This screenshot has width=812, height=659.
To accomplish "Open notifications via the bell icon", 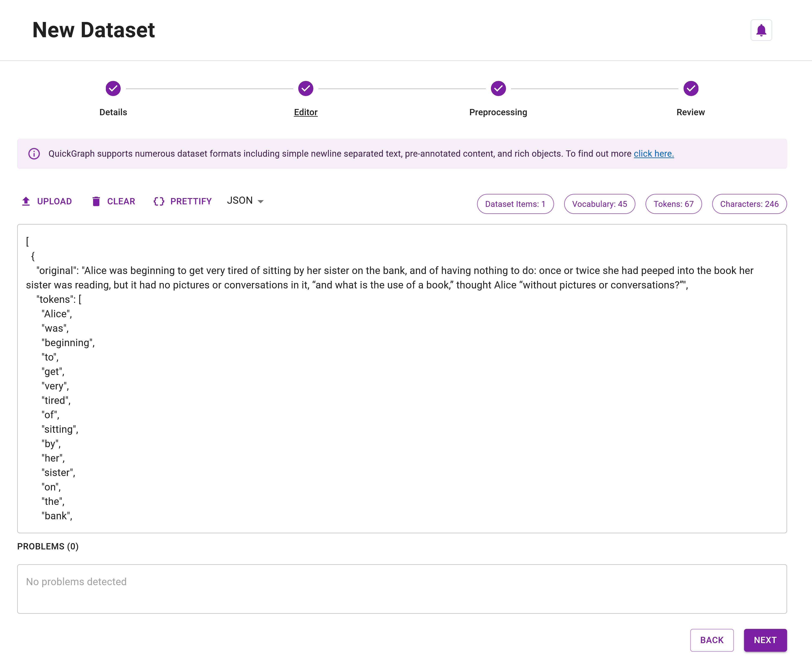I will (761, 30).
